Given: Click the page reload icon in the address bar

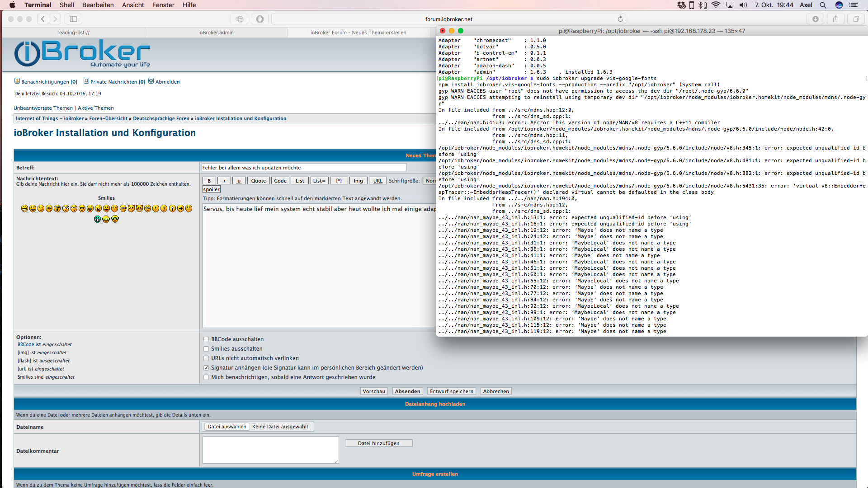Looking at the screenshot, I should [x=620, y=19].
